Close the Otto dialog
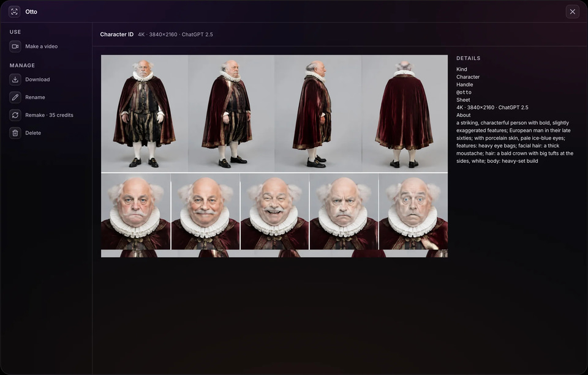This screenshot has height=375, width=588. (572, 12)
